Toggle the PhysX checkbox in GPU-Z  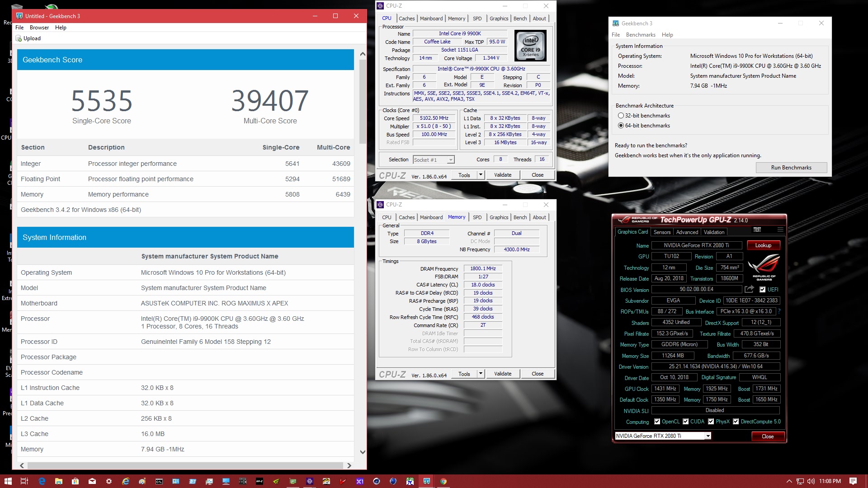click(711, 422)
